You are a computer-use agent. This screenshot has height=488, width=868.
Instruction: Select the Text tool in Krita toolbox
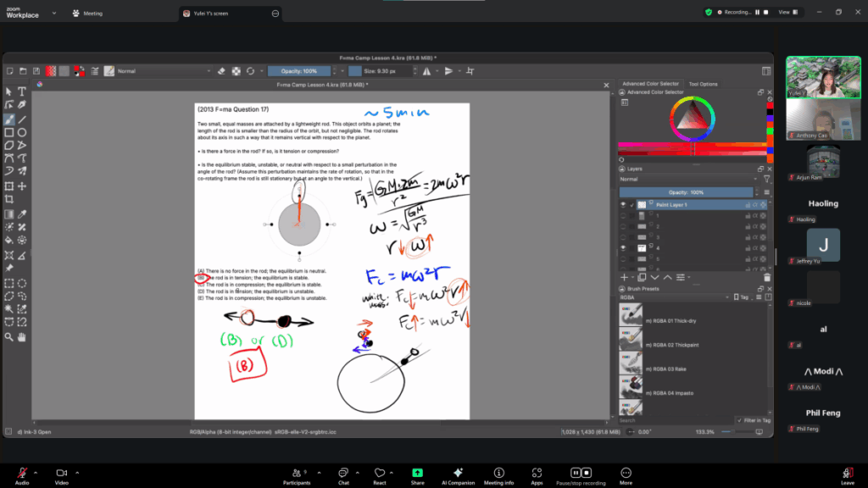tap(22, 91)
